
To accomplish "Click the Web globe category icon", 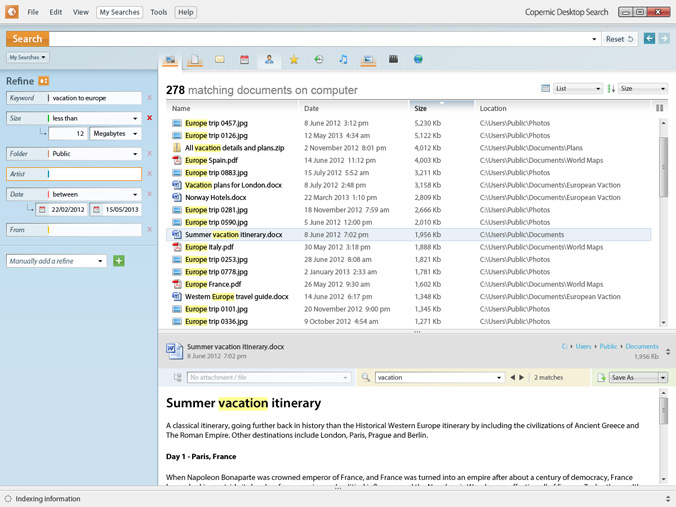I will coord(418,60).
